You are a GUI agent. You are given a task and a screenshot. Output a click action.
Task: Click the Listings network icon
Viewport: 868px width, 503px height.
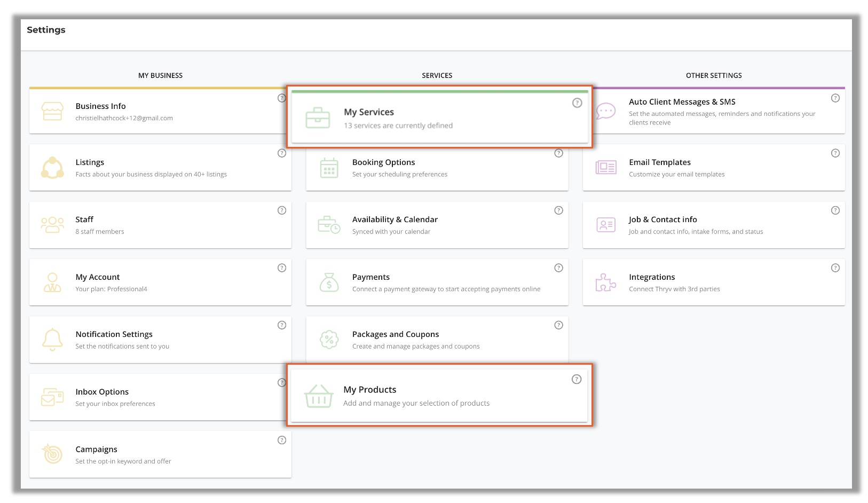click(x=52, y=168)
